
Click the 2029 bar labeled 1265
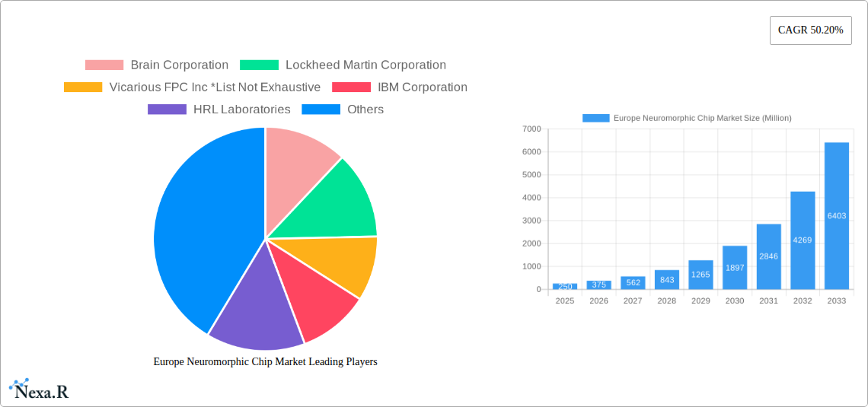[700, 275]
